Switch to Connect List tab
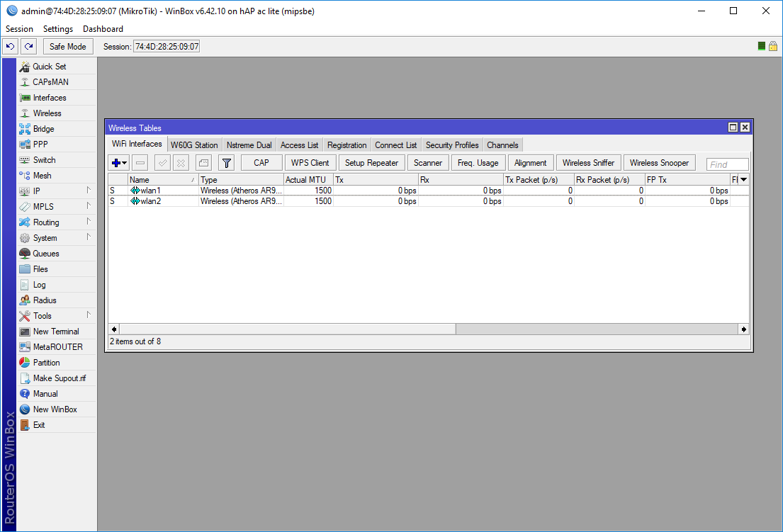The width and height of the screenshot is (783, 532). [396, 145]
